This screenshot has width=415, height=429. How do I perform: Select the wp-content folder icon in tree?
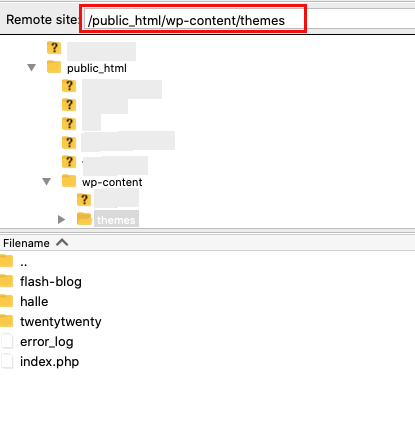click(69, 181)
